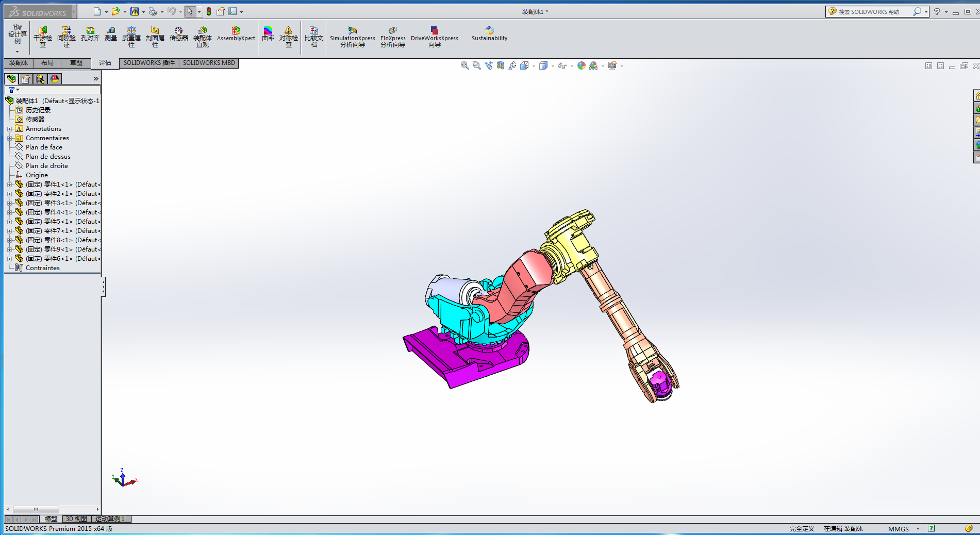Expand the panel tabs chevron
Viewport: 980px width, 535px height.
[x=96, y=78]
